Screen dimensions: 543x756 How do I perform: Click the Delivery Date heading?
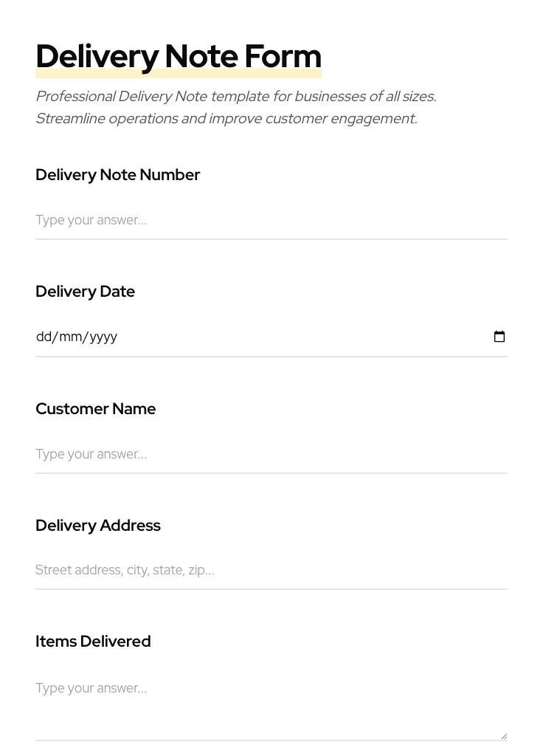click(x=85, y=292)
